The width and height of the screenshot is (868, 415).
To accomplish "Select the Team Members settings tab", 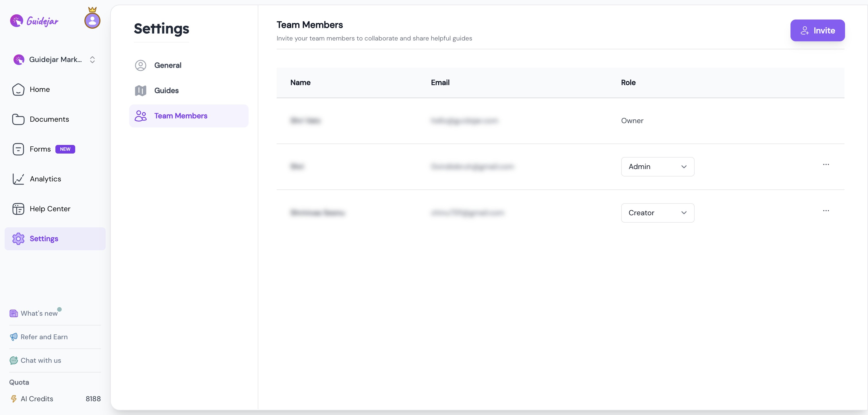I will pos(181,116).
